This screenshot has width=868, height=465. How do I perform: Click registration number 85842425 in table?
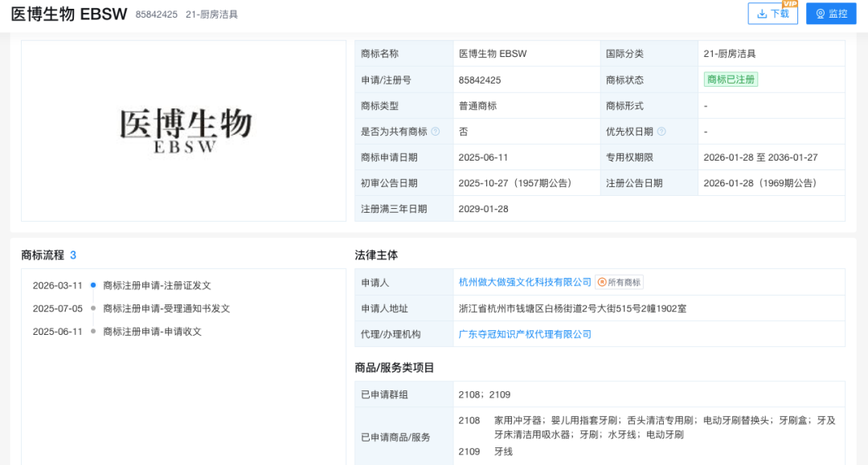[479, 80]
